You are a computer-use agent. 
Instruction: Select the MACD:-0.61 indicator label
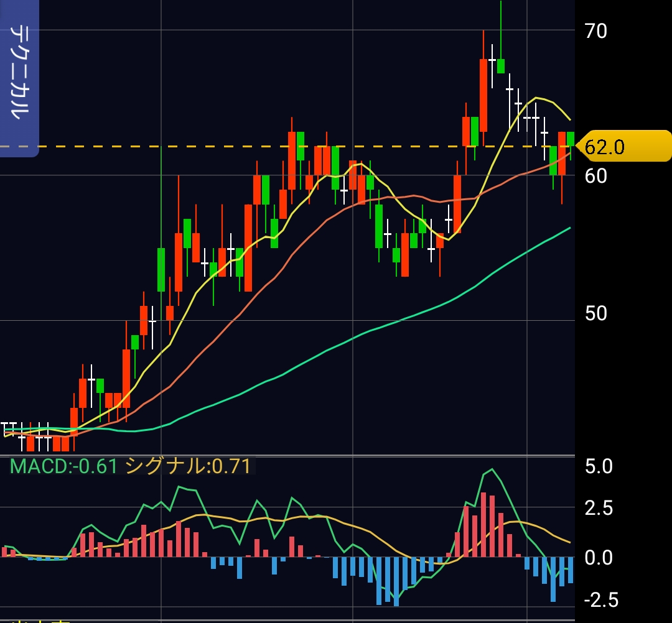pyautogui.click(x=63, y=466)
